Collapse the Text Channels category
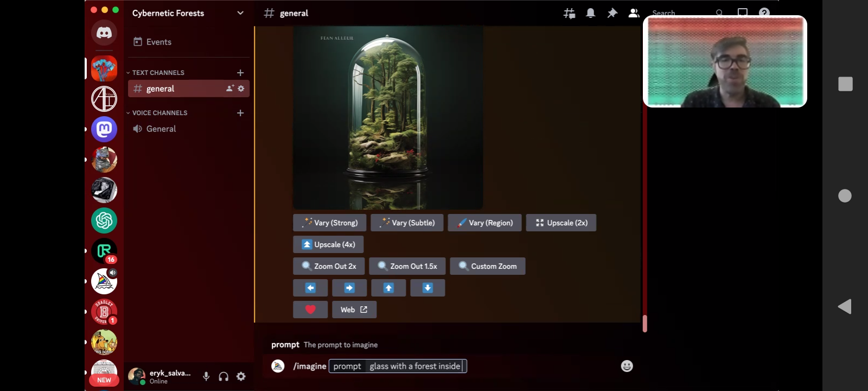This screenshot has height=391, width=868. point(157,73)
